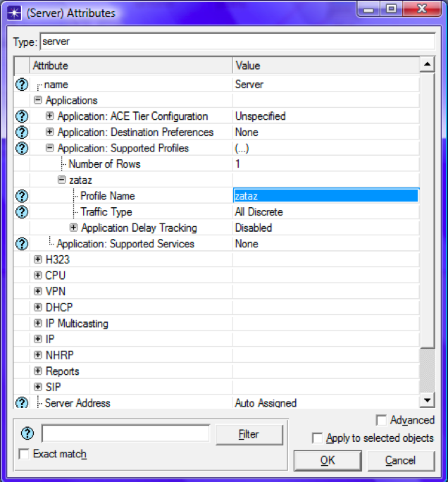Expand the SIP group

(x=37, y=387)
